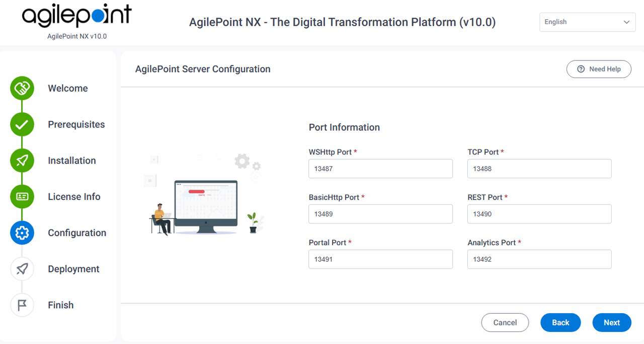Click the Welcome step handshake icon

click(22, 89)
